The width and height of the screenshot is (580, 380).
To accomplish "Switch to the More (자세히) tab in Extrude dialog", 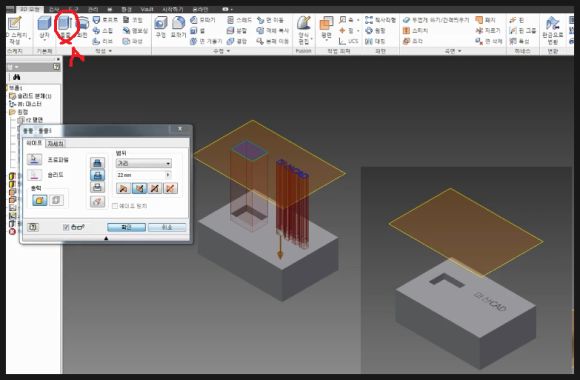I will click(x=55, y=144).
